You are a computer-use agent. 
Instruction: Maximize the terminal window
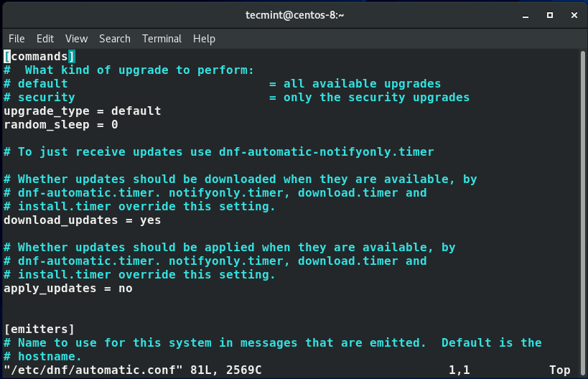tap(550, 14)
